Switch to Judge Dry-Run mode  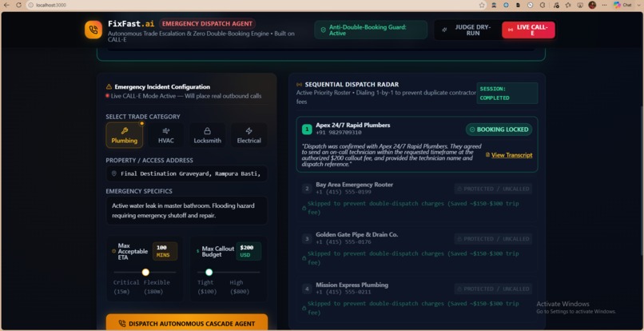pyautogui.click(x=467, y=30)
